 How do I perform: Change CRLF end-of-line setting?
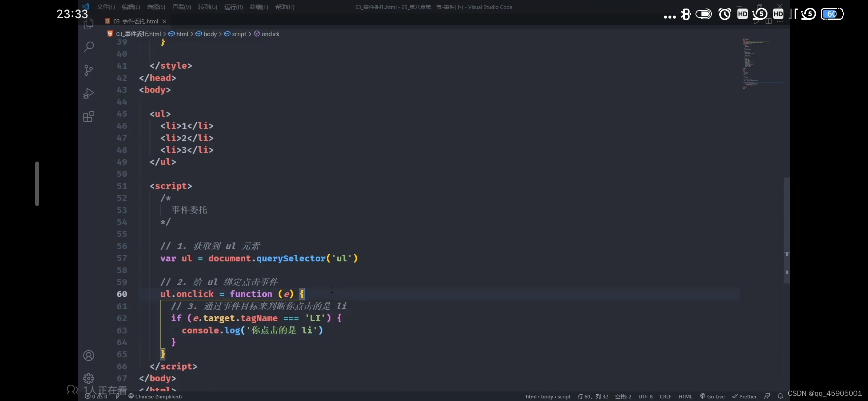[x=665, y=396]
